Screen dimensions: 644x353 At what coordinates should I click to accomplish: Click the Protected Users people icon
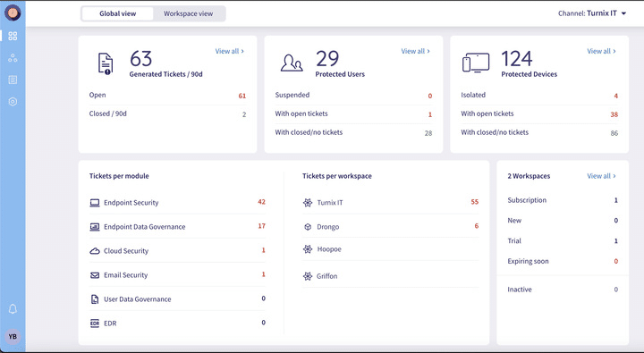click(292, 63)
